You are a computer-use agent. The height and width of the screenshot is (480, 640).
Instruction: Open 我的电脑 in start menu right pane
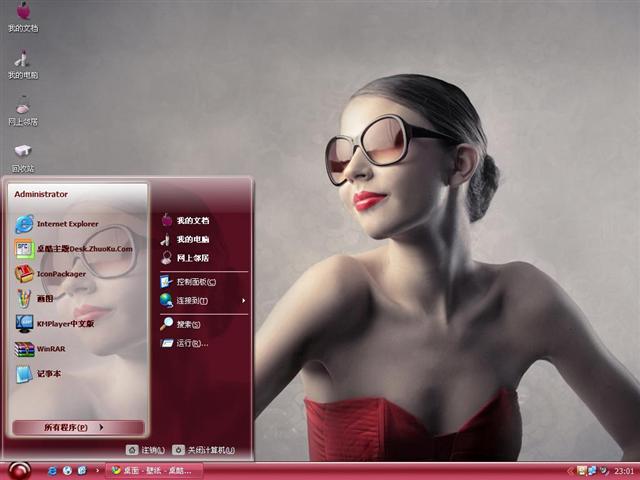click(184, 239)
